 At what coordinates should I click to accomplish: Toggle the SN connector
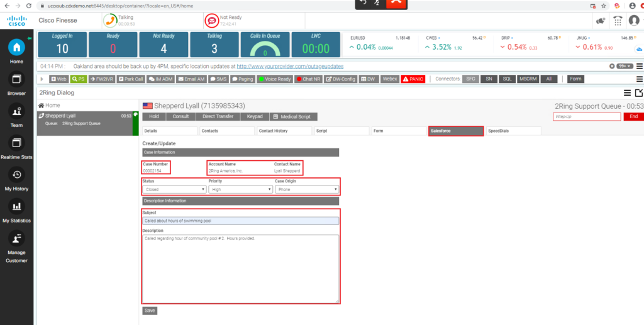pos(489,79)
